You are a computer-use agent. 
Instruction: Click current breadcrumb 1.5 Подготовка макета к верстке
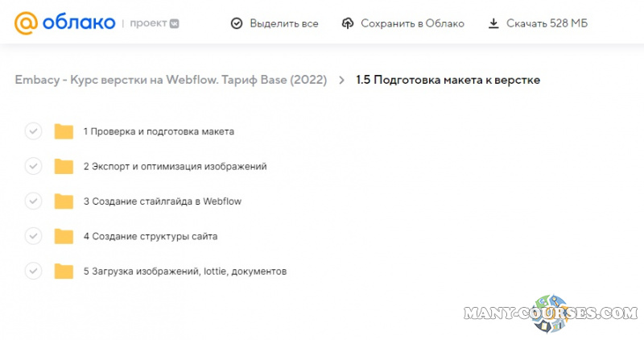coord(448,80)
